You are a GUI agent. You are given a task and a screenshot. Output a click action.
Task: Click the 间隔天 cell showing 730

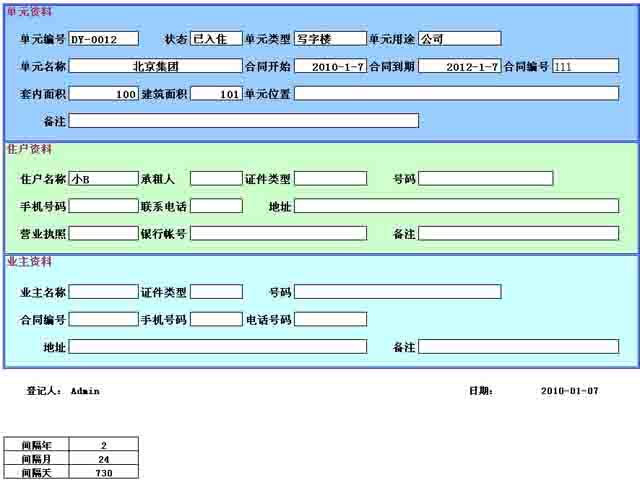tap(104, 472)
